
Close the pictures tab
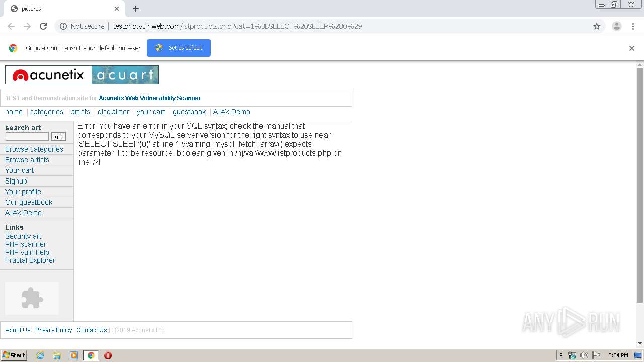[117, 9]
